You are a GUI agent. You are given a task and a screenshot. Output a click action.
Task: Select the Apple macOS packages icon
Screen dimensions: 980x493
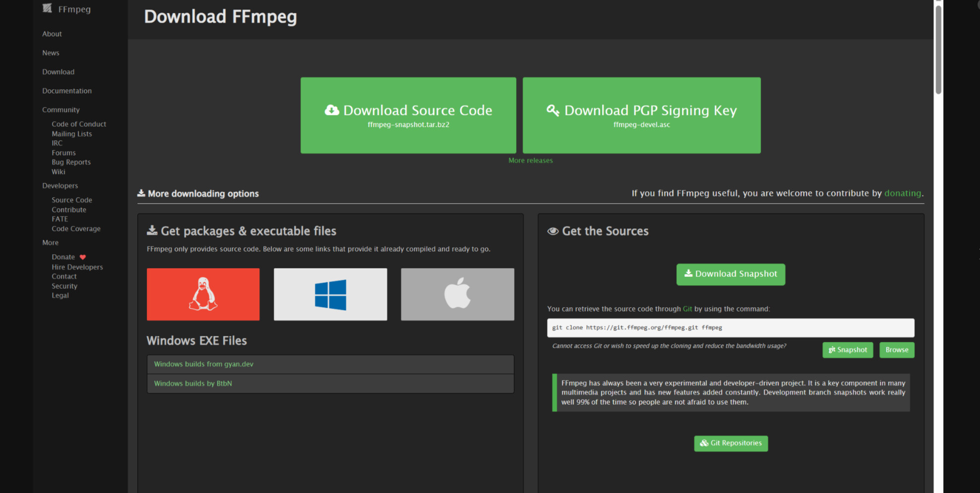pos(457,294)
